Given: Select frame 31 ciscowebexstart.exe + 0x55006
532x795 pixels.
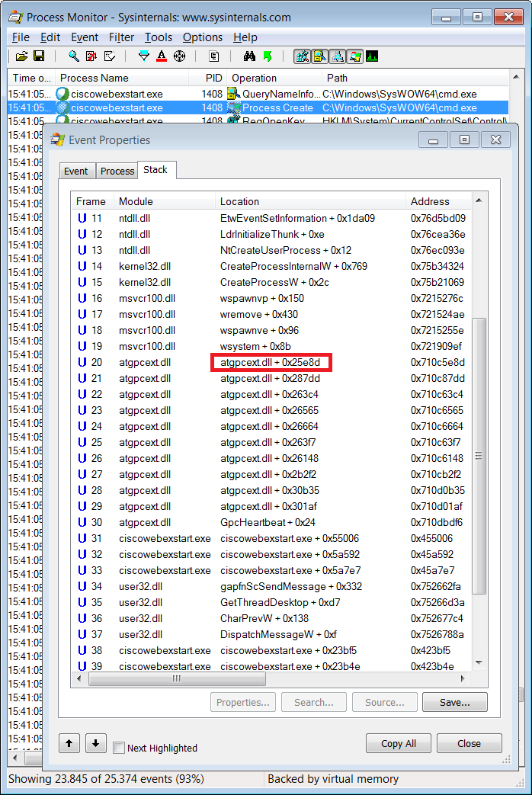Looking at the screenshot, I should coord(271,538).
